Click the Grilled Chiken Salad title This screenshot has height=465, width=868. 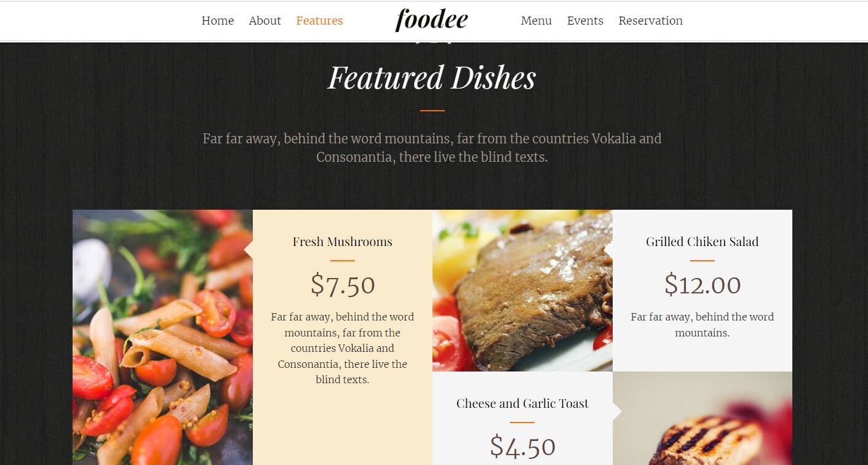[703, 242]
